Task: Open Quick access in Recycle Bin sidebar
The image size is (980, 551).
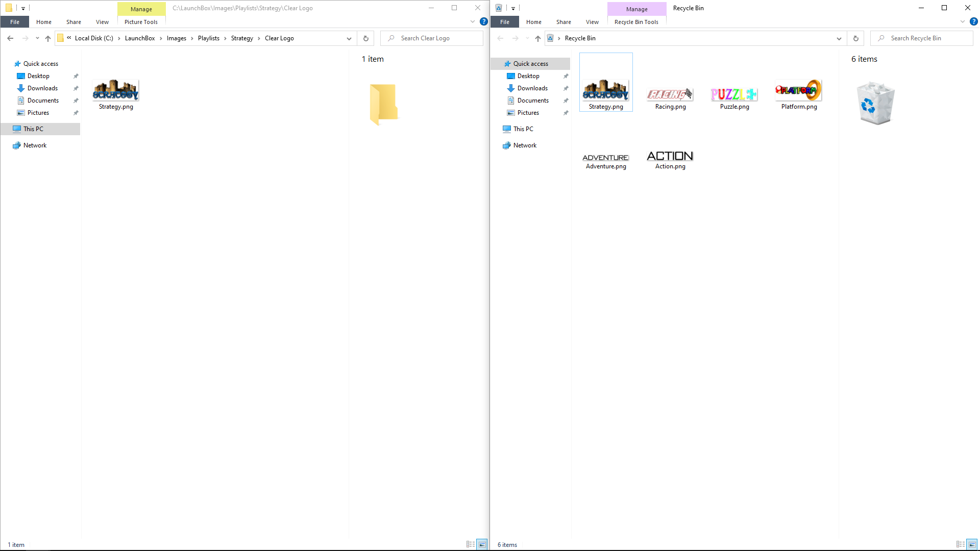Action: 530,64
